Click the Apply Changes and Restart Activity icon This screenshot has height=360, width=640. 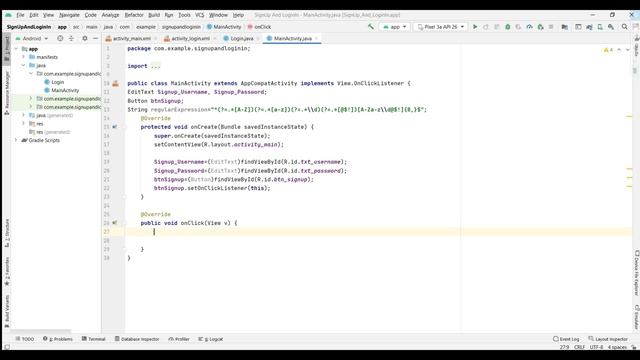pos(486,27)
